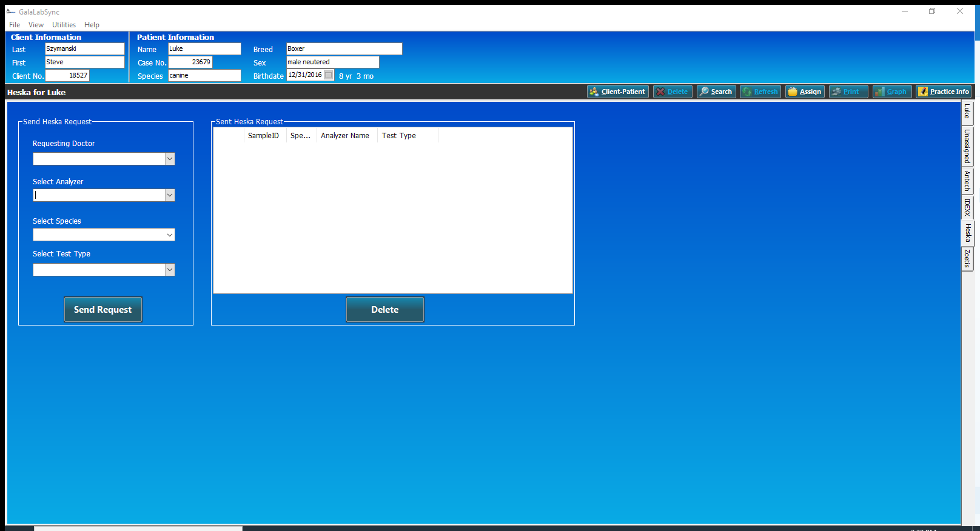Viewport: 980px width, 531px height.
Task: Click the patient Name field
Action: [x=204, y=48]
